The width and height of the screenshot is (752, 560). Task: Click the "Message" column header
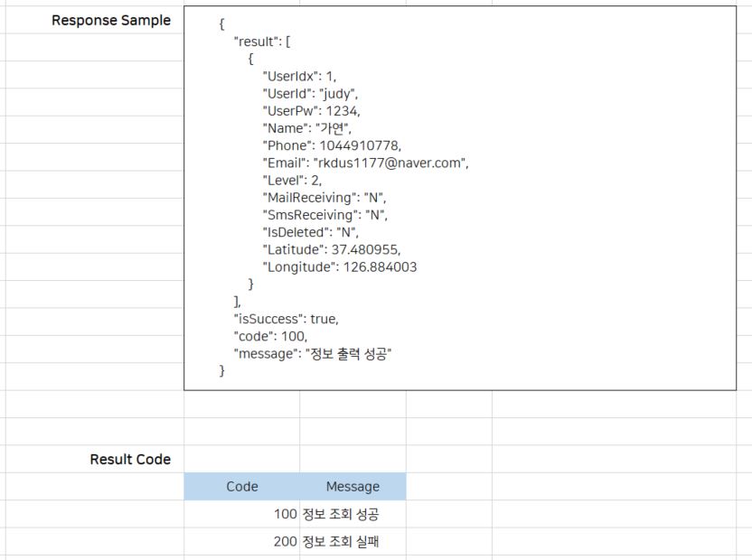point(352,486)
